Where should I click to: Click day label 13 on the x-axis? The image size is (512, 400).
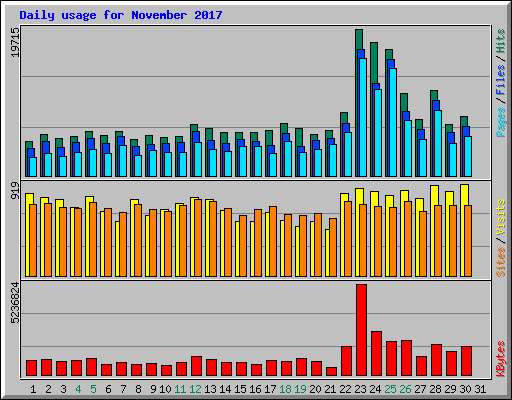(210, 389)
